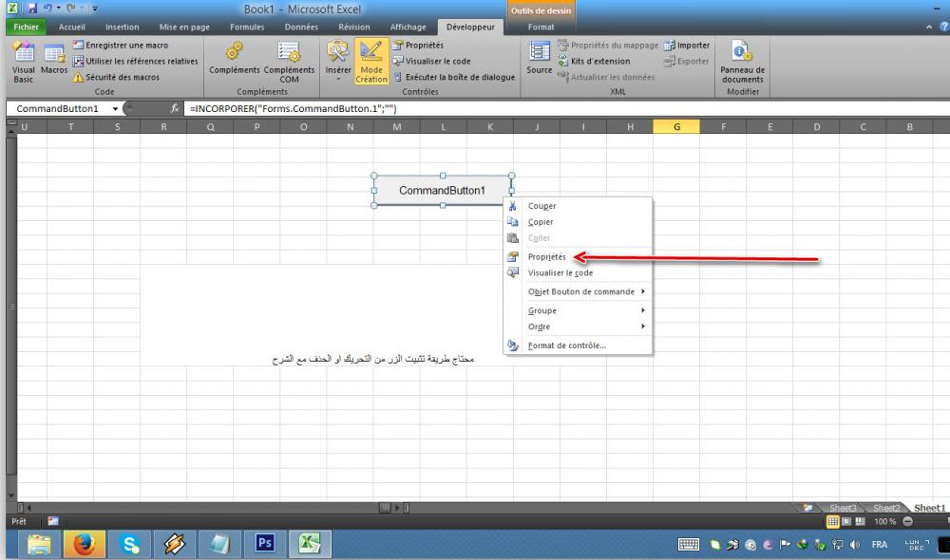
Task: Open Format de contrôle dialog
Action: click(x=578, y=345)
